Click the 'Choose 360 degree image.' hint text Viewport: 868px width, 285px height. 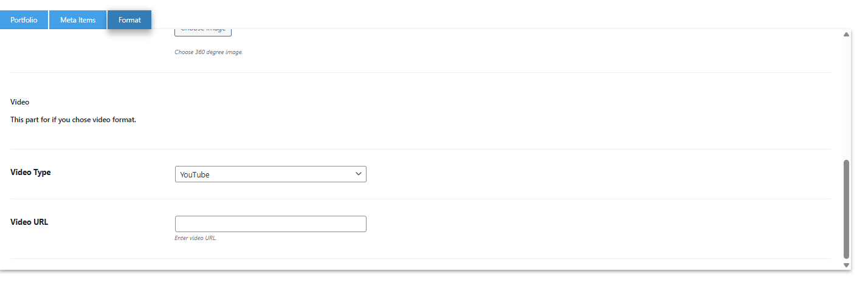(208, 52)
